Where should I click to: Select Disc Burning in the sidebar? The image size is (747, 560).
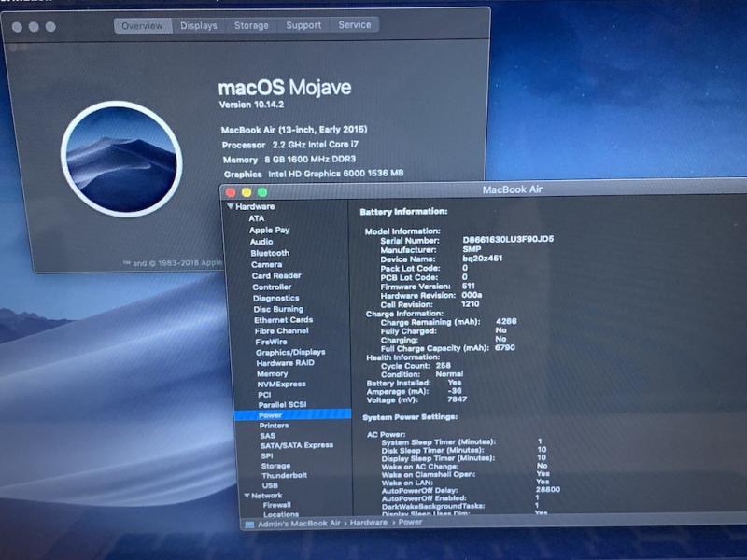[278, 309]
